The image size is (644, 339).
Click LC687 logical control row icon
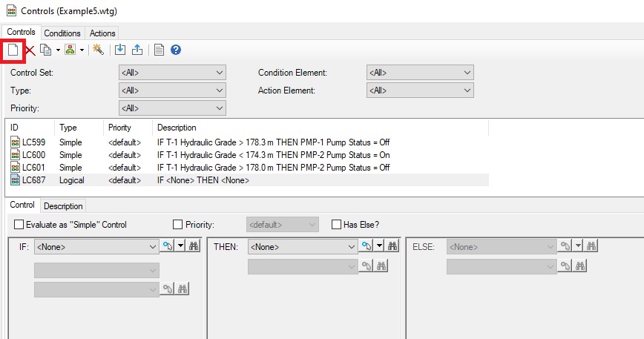pos(15,180)
